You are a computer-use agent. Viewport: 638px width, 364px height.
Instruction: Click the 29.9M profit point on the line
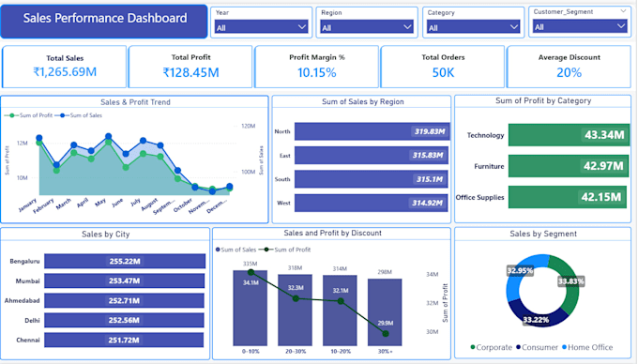(386, 333)
